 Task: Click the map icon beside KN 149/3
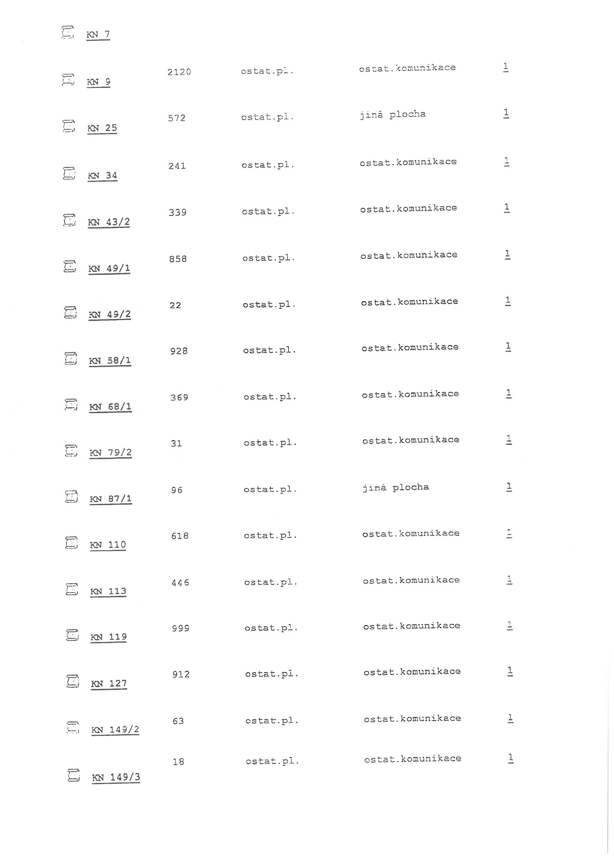(x=74, y=775)
